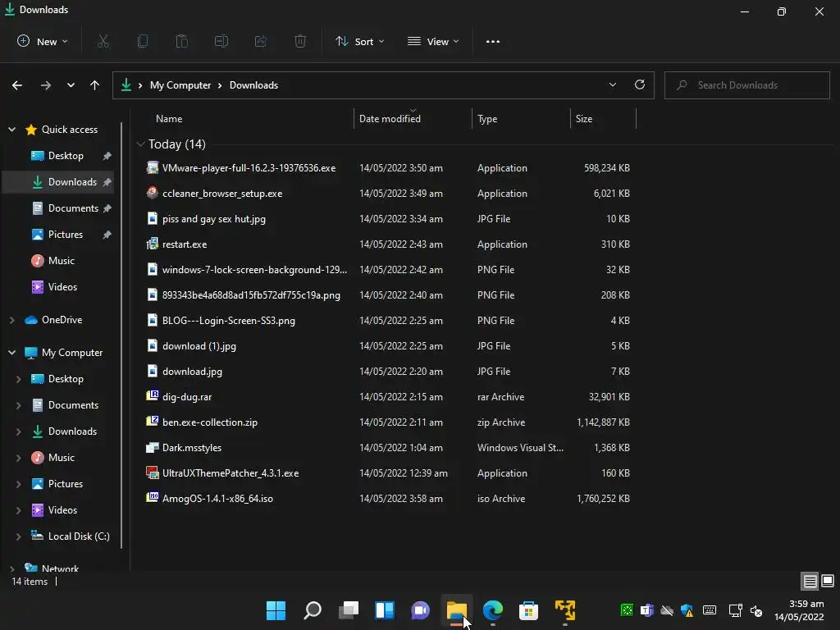
Task: Click the Copy icon in toolbar
Action: [x=143, y=41]
